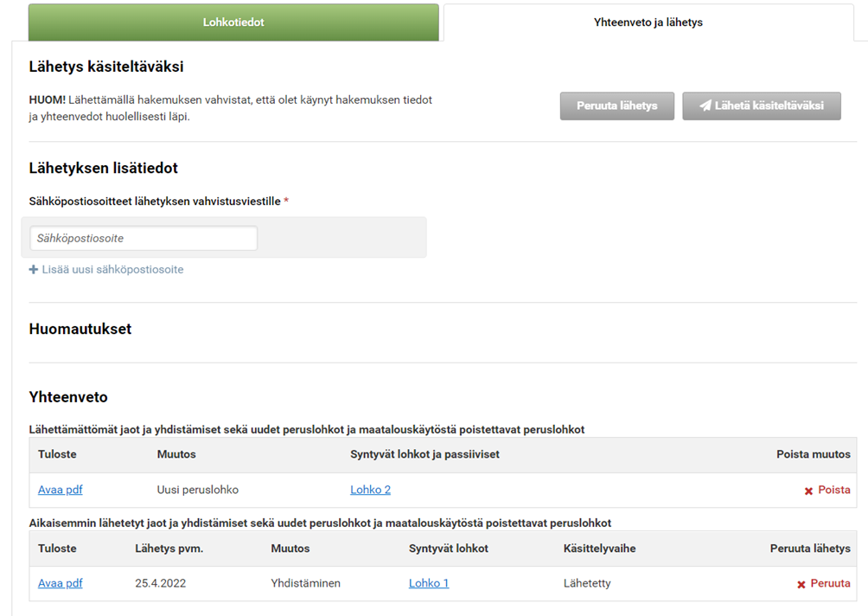Image resolution: width=868 pixels, height=616 pixels.
Task: Switch to the Lohkotiedot tab
Action: pos(233,22)
